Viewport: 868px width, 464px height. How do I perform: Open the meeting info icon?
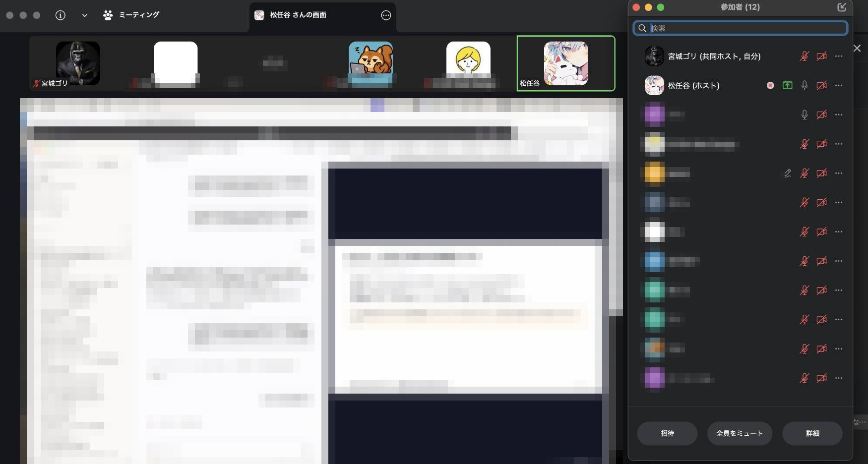click(x=60, y=15)
